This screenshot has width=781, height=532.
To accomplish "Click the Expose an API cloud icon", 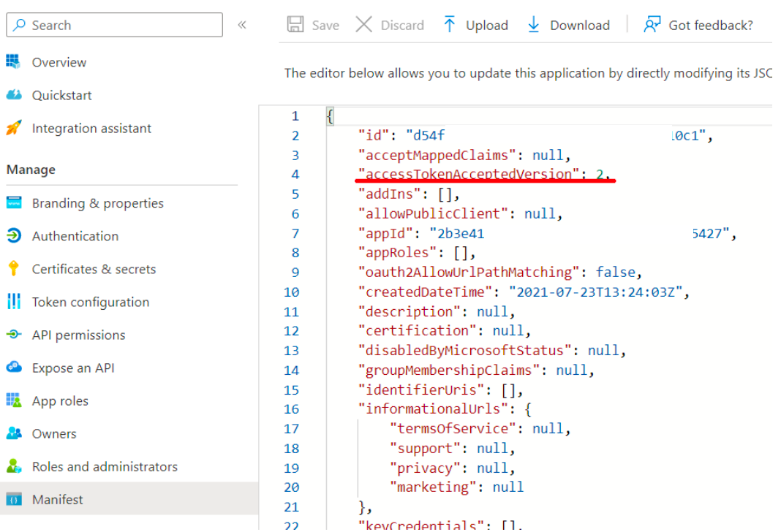I will (x=13, y=368).
